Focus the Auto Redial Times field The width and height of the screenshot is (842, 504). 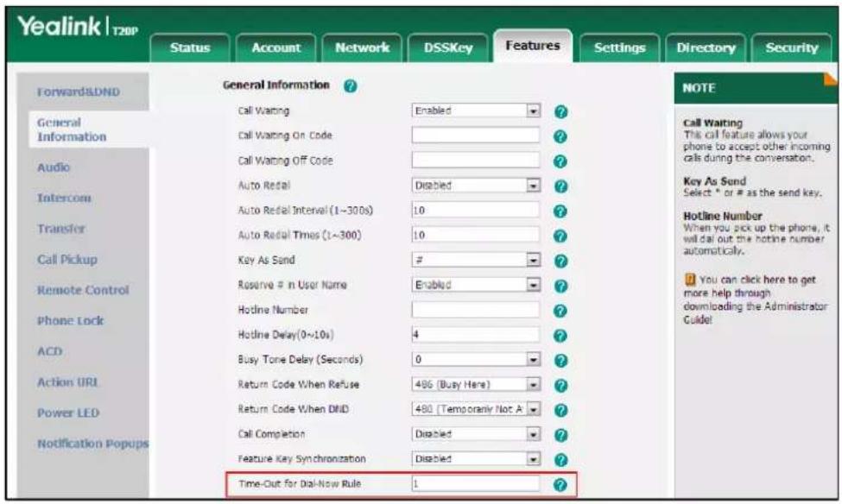pyautogui.click(x=476, y=235)
